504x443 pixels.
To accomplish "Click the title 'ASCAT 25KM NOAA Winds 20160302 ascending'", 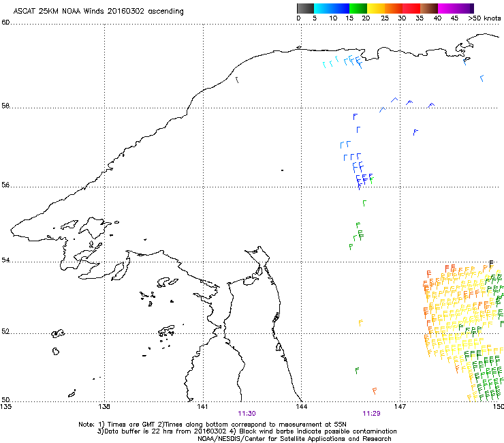I will click(x=98, y=12).
